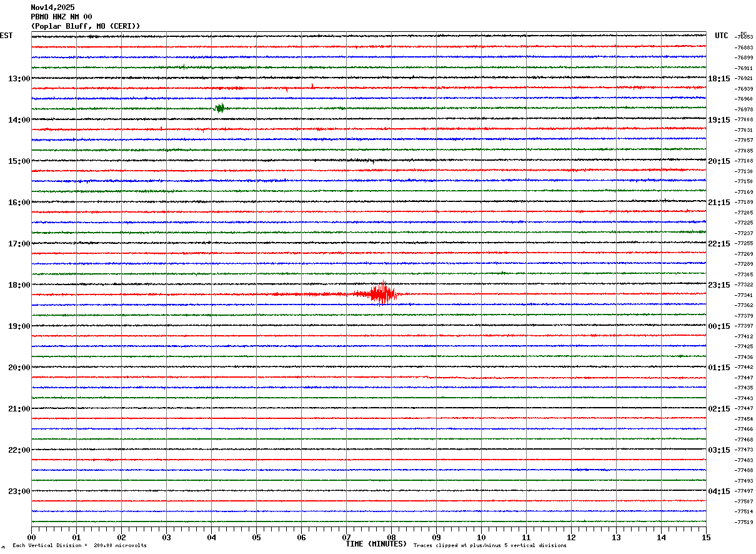This screenshot has width=756, height=554.
Task: Click the Nov14,2025 date header
Action: point(52,8)
